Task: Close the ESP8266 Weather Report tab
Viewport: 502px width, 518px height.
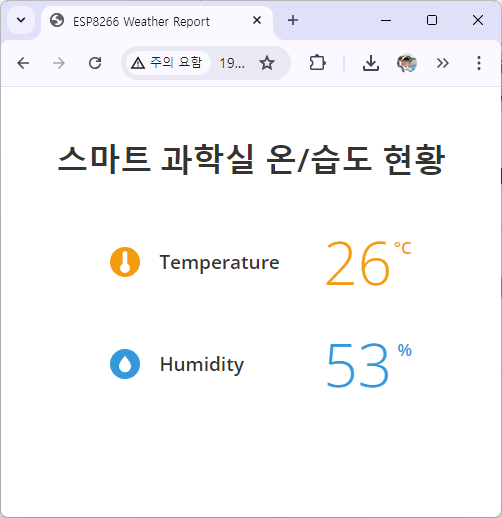Action: tap(257, 20)
